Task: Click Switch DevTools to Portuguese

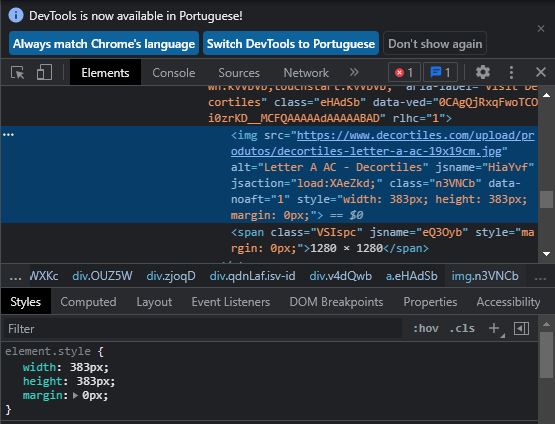Action: 291,44
